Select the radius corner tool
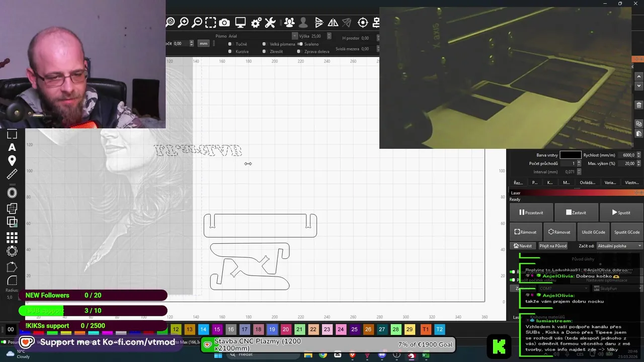The width and height of the screenshot is (644, 362). tap(12, 281)
